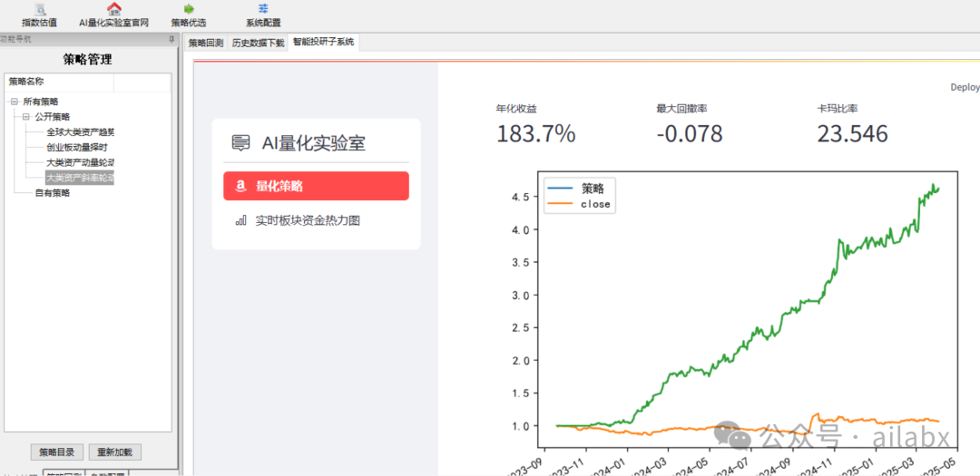Switch to the 历史数据下载 tab
980x476 pixels.
point(258,44)
